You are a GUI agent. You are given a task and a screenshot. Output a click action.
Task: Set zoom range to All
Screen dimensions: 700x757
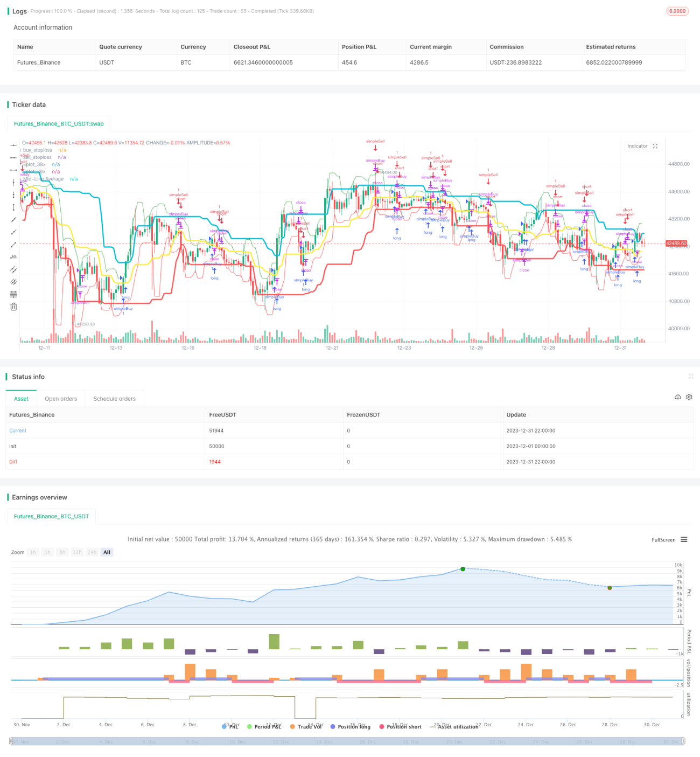pos(107,552)
